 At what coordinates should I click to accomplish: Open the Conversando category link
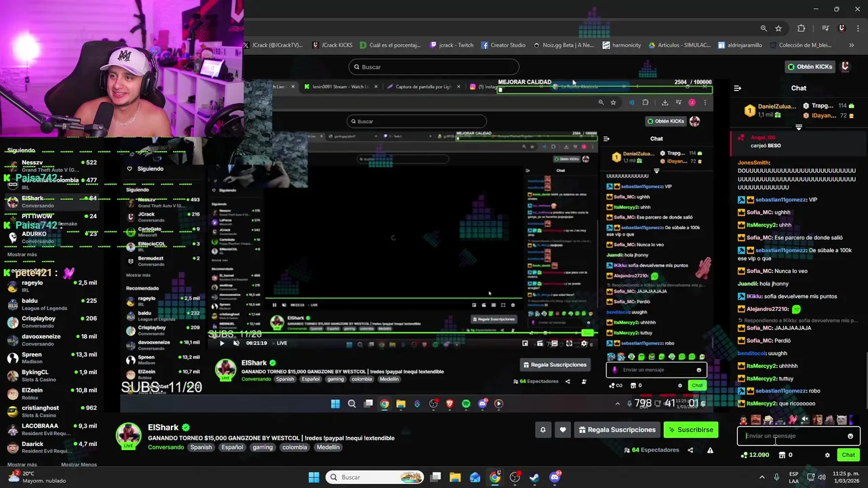point(165,447)
